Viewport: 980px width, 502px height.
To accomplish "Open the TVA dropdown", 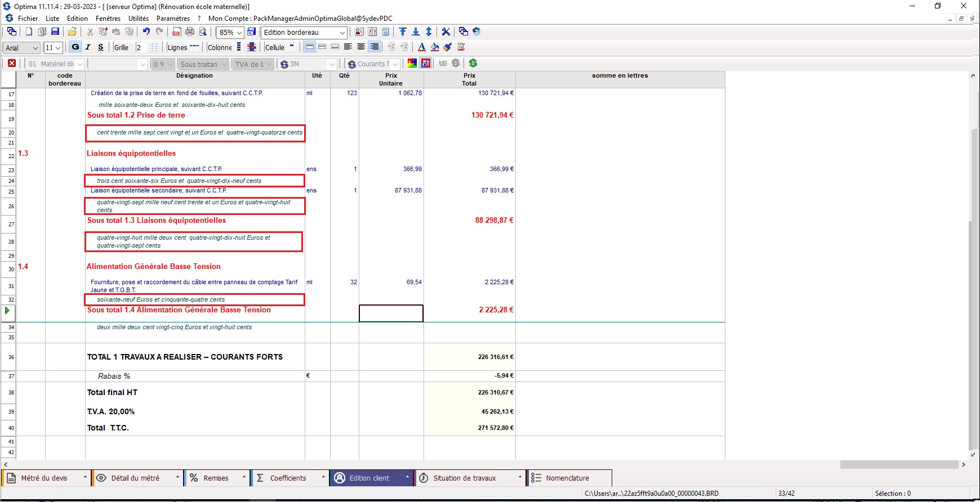I will click(x=269, y=64).
